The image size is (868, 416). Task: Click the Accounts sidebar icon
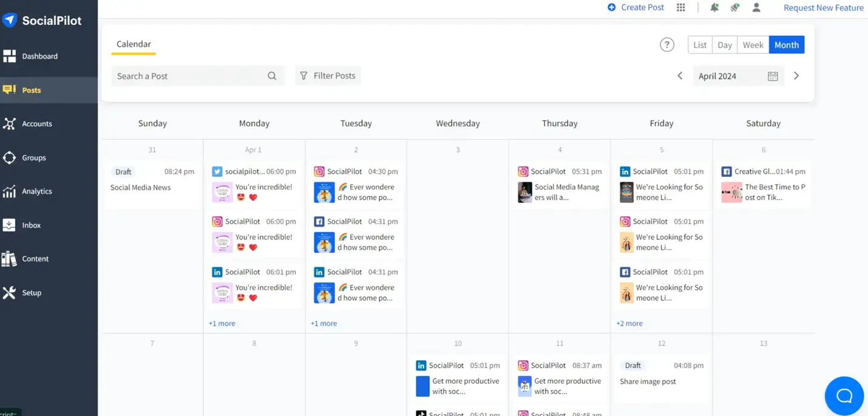(10, 123)
